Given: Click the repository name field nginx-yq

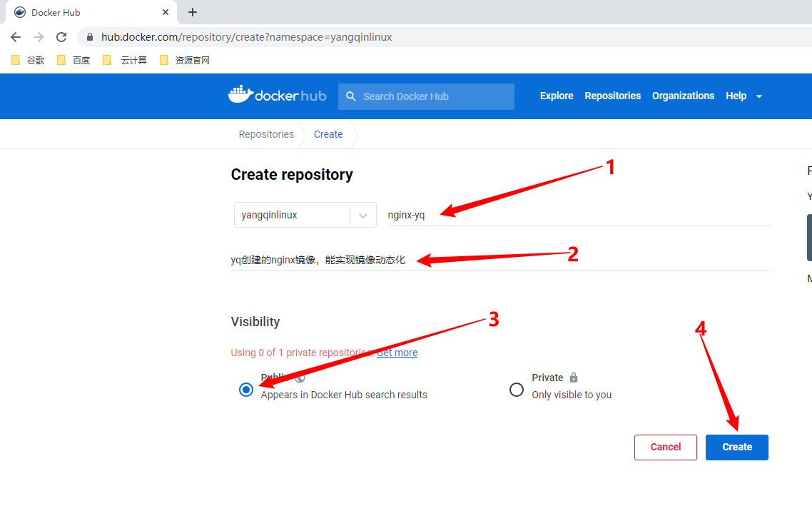Looking at the screenshot, I should [578, 215].
